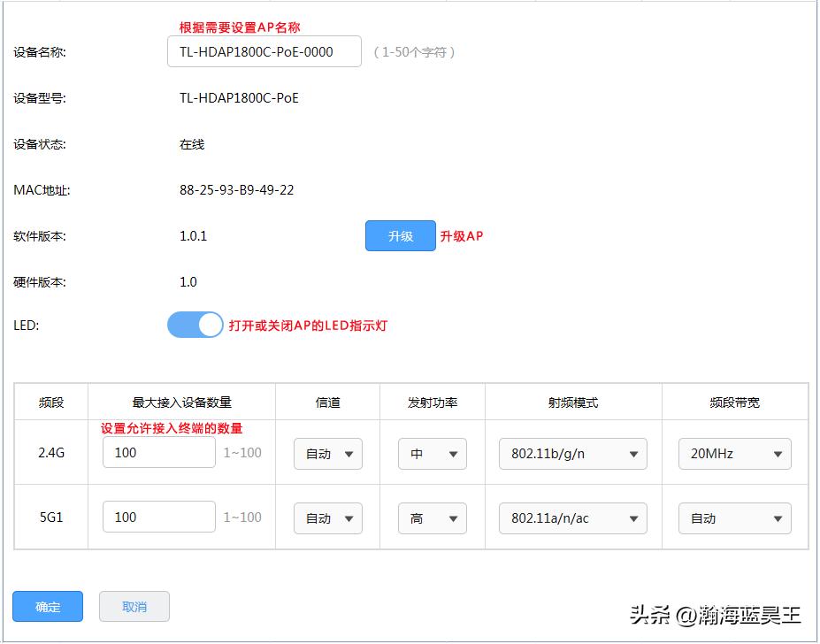
Task: Click the 确定 confirm button
Action: (x=47, y=606)
